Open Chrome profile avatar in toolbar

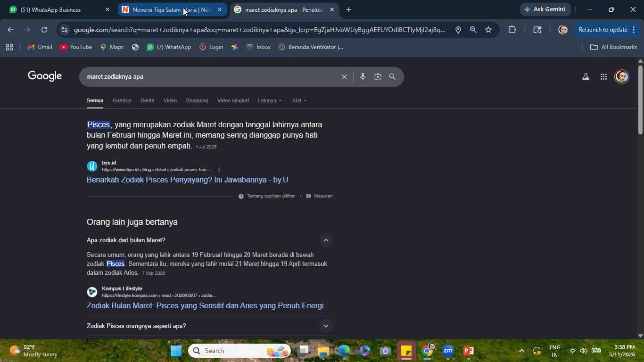click(562, 30)
